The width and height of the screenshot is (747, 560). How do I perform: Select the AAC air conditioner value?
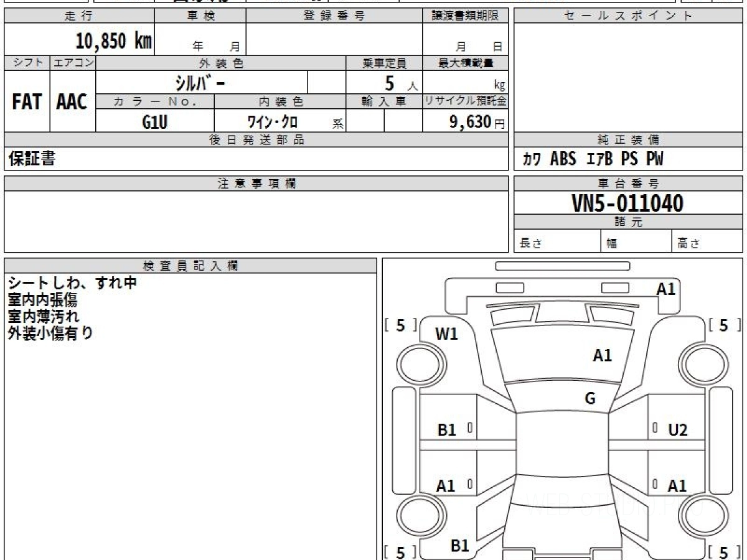(72, 102)
